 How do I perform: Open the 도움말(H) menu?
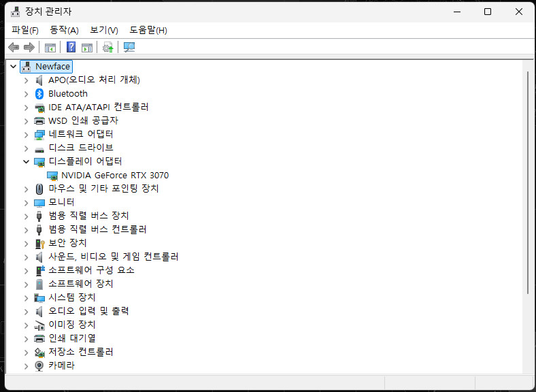click(x=148, y=30)
